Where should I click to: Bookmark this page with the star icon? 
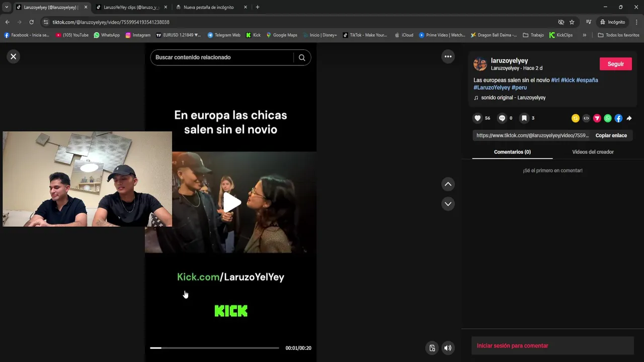(572, 22)
